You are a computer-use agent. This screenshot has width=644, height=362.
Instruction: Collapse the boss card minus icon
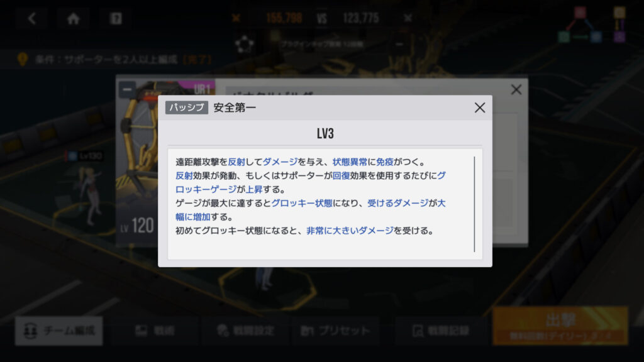(x=127, y=89)
